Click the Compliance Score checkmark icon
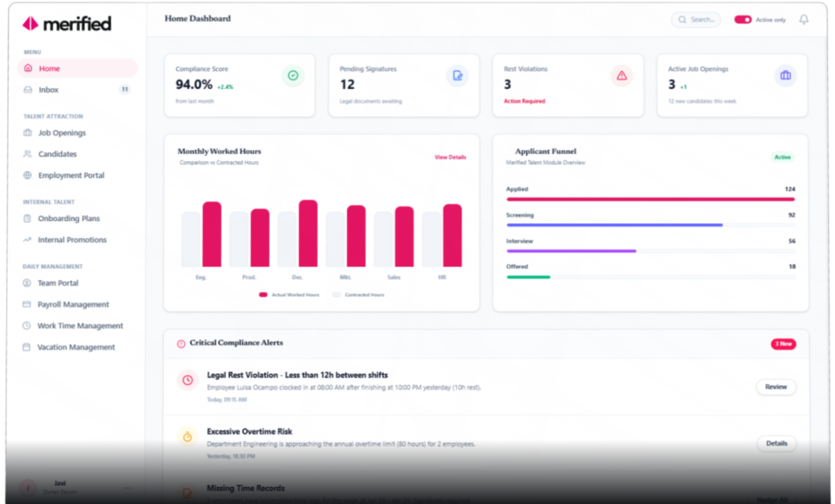 (293, 76)
